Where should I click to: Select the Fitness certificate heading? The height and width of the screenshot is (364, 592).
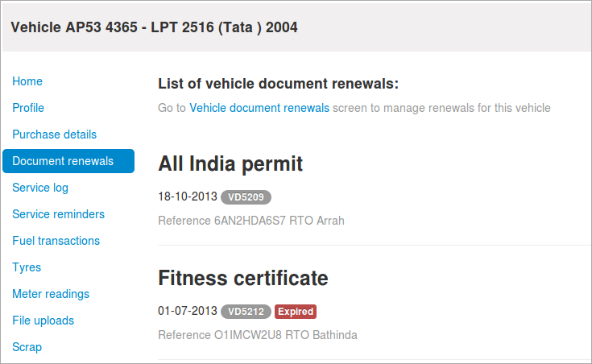(243, 279)
